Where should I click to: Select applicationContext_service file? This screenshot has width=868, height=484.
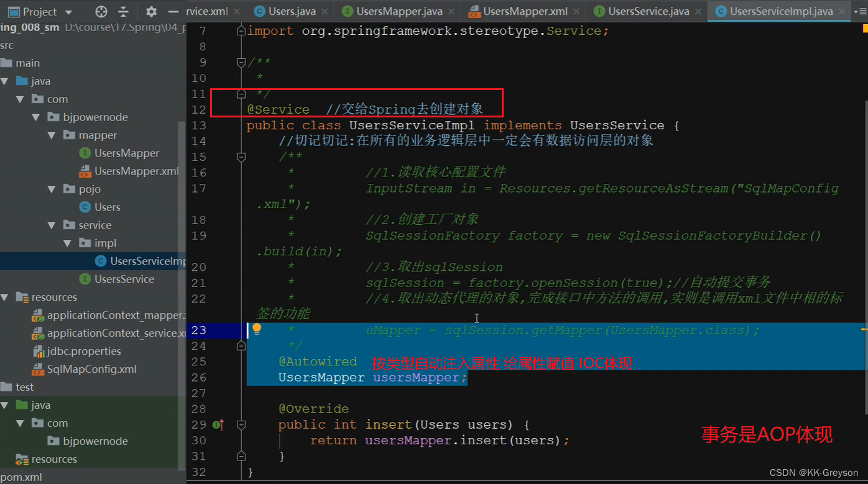[x=116, y=334]
